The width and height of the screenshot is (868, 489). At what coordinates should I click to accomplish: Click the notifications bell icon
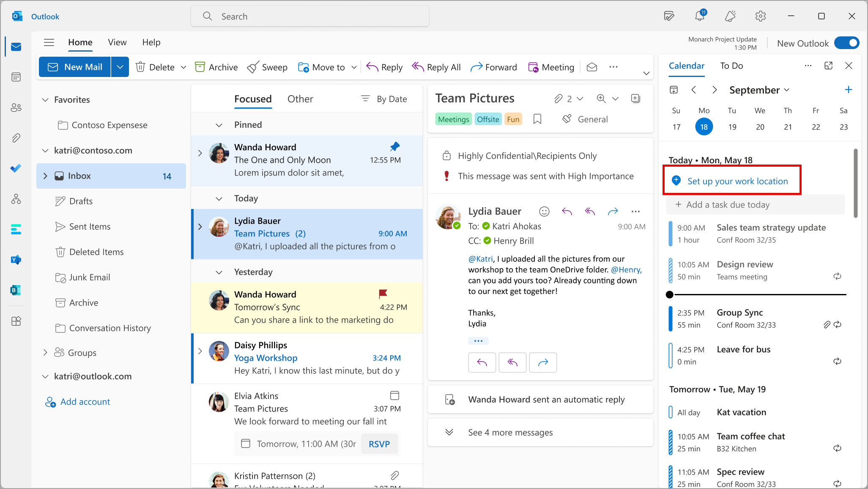(700, 16)
